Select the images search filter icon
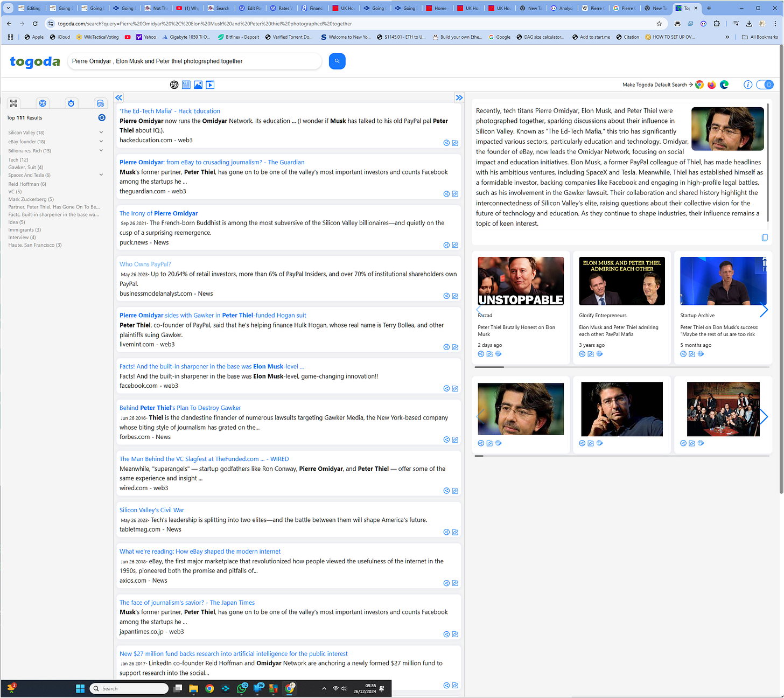This screenshot has width=784, height=698. click(198, 85)
